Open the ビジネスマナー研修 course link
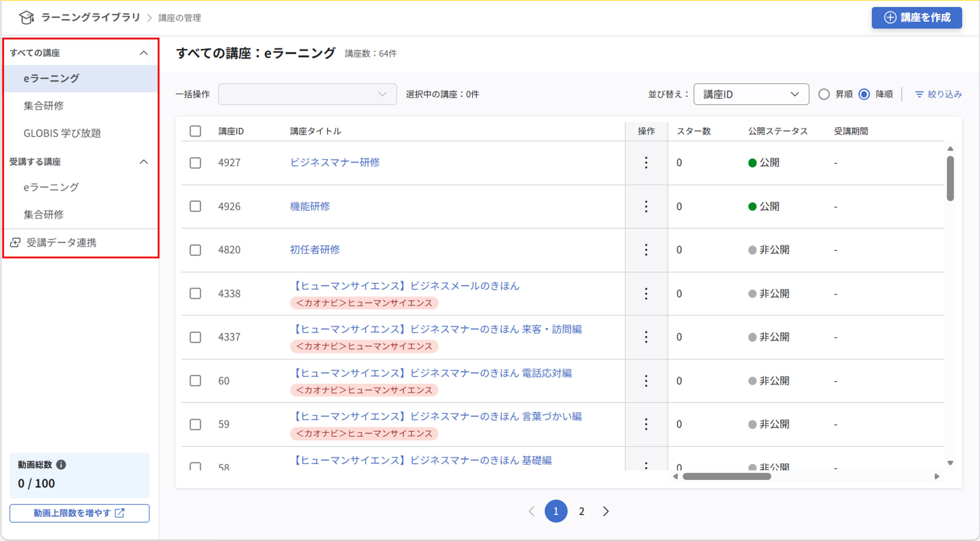The height and width of the screenshot is (541, 980). click(x=335, y=162)
